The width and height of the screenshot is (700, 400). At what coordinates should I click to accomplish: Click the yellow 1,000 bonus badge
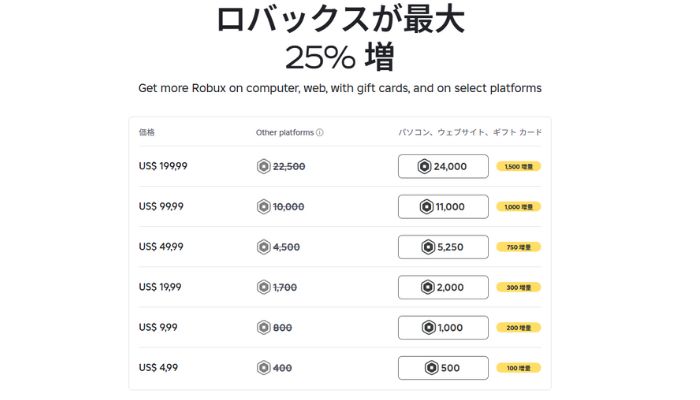[518, 207]
